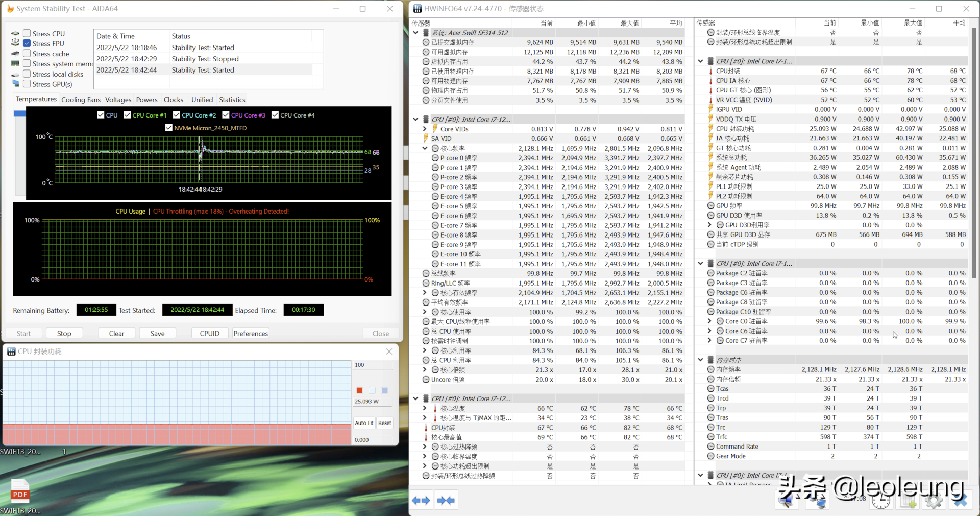Click the monitor icon beside Stress GPU(s)
Image resolution: width=980 pixels, height=516 pixels.
[x=15, y=84]
